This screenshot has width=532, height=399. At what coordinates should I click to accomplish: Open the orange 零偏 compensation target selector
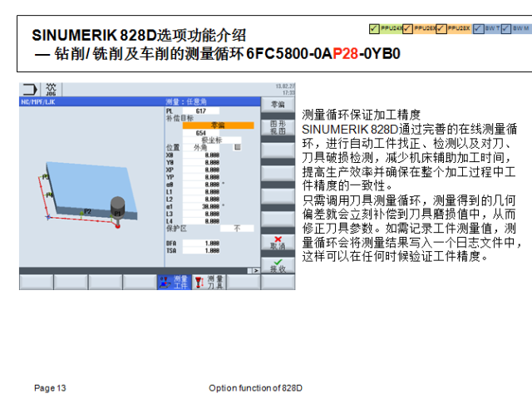pos(218,126)
